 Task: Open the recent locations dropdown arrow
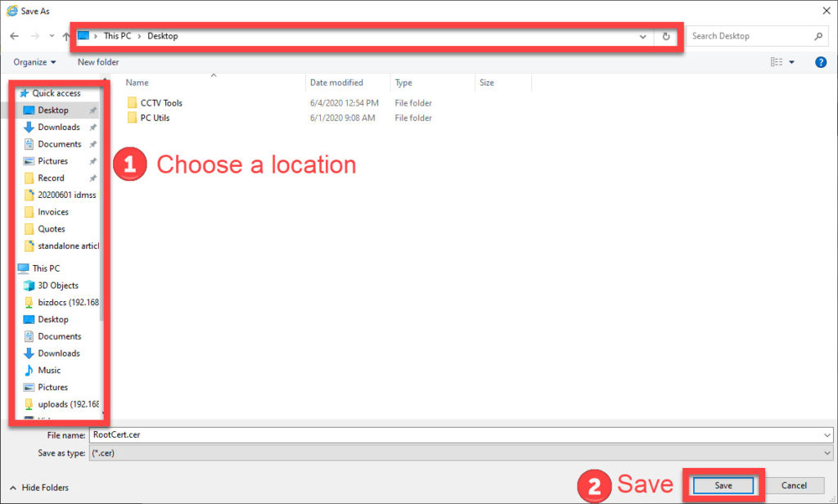pos(52,36)
